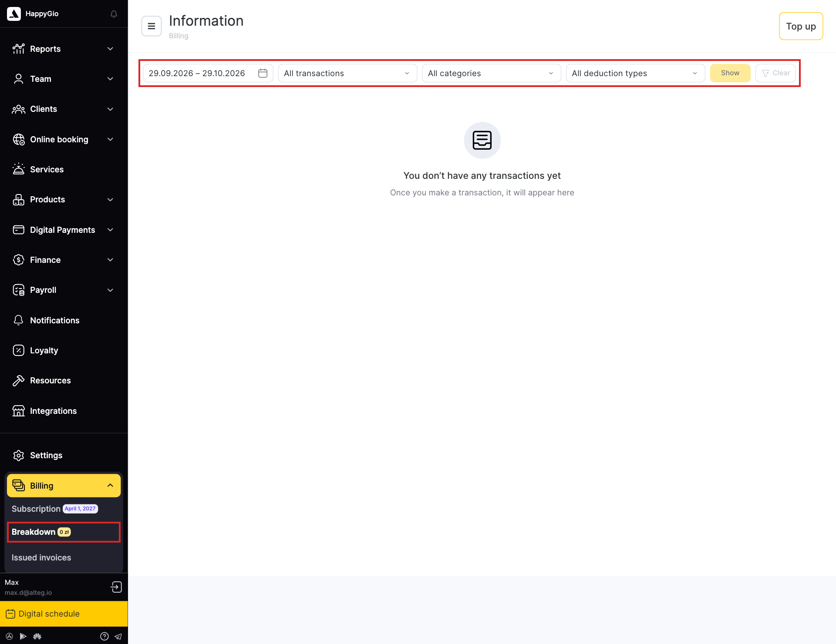Open the All deduction types dropdown
Screen dimensions: 836x644
(x=635, y=73)
